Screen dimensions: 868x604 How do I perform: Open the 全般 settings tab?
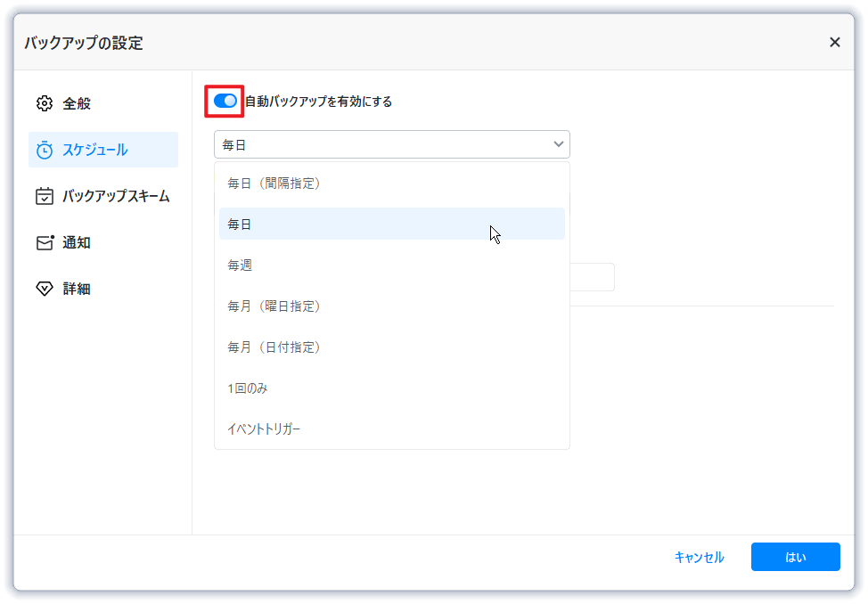pos(77,103)
